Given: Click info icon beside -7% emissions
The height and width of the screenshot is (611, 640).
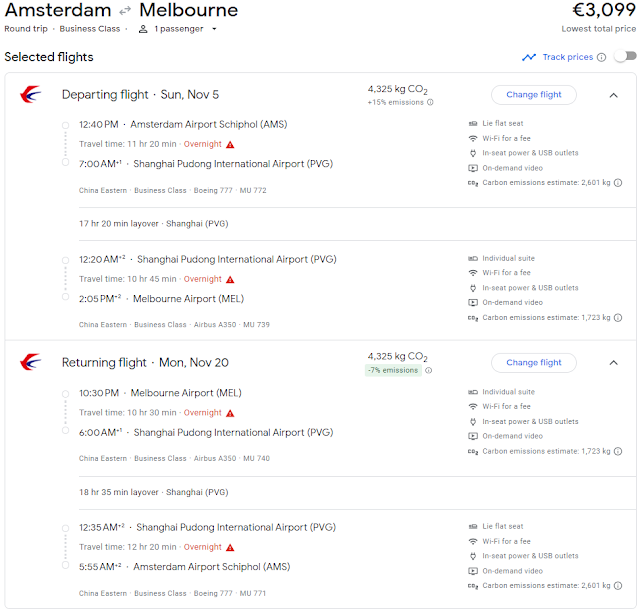Looking at the screenshot, I should pos(430,370).
